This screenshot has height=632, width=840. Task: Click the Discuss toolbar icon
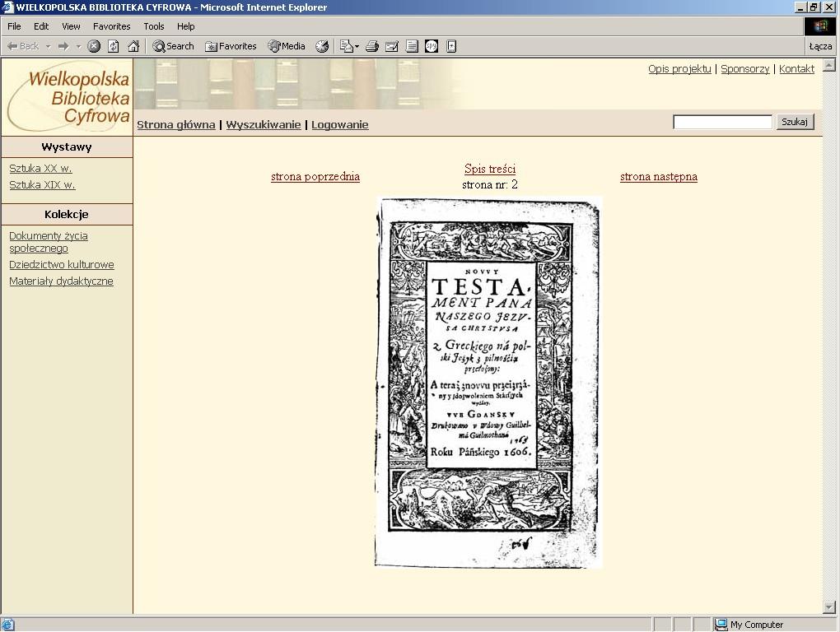[x=412, y=47]
